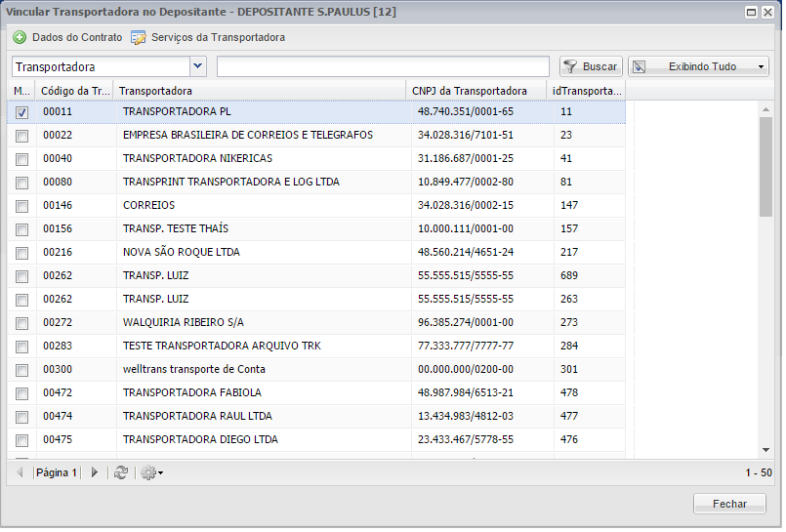Image resolution: width=786 pixels, height=532 pixels.
Task: Check the welltrans transporte de Conta checkbox
Action: 21,370
